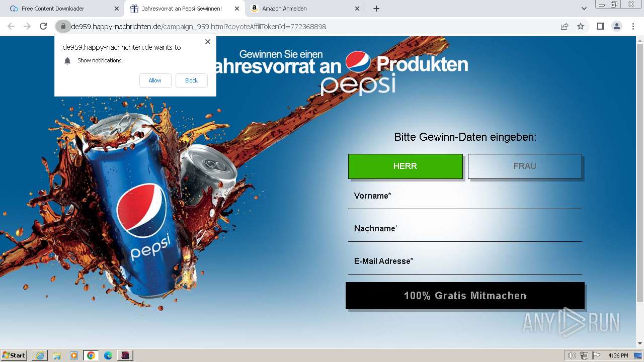Open the Windows Start menu
Screen dimensions: 644x362
coord(14,355)
